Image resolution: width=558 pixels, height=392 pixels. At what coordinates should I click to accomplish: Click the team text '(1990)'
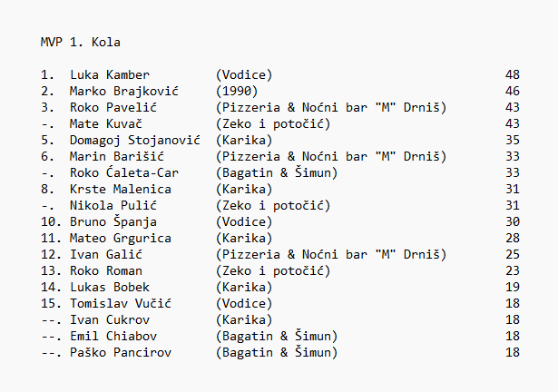coord(237,91)
